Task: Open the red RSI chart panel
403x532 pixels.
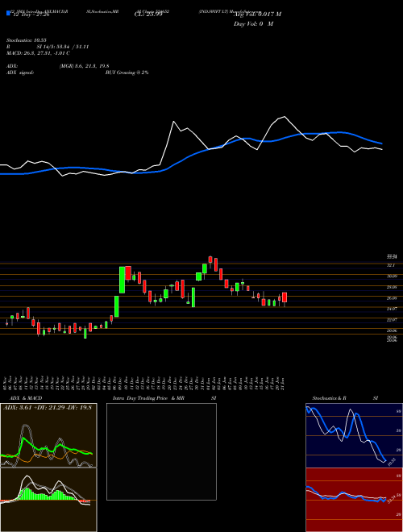Action: (x=354, y=500)
